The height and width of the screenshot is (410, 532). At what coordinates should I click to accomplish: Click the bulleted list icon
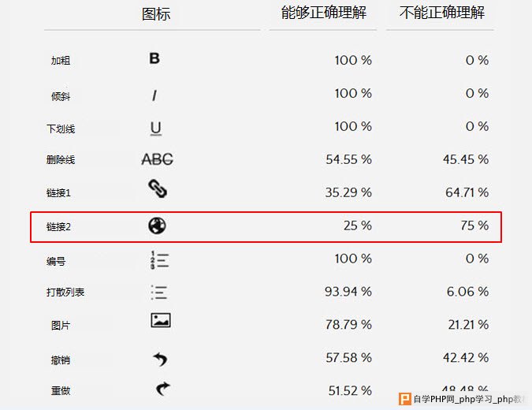[x=158, y=293]
